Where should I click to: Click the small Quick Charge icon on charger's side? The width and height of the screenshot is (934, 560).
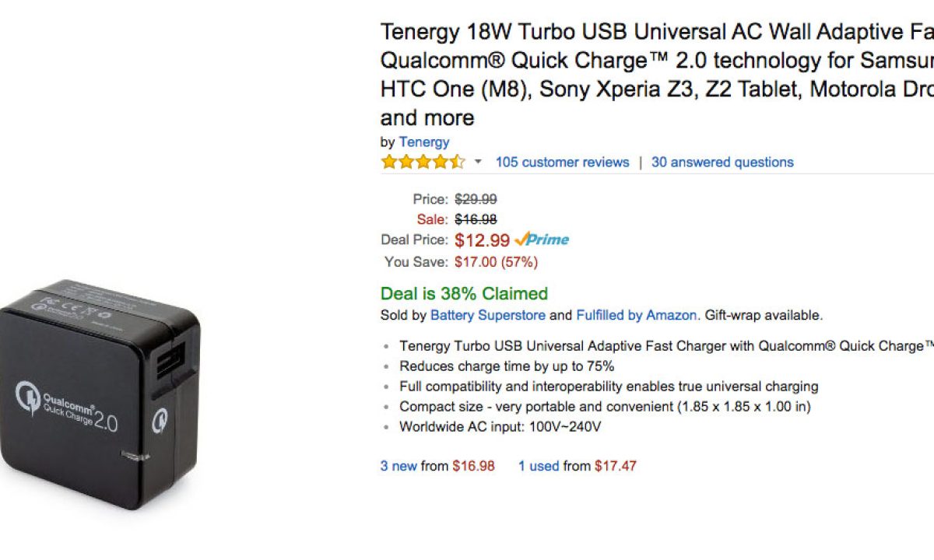pos(161,420)
